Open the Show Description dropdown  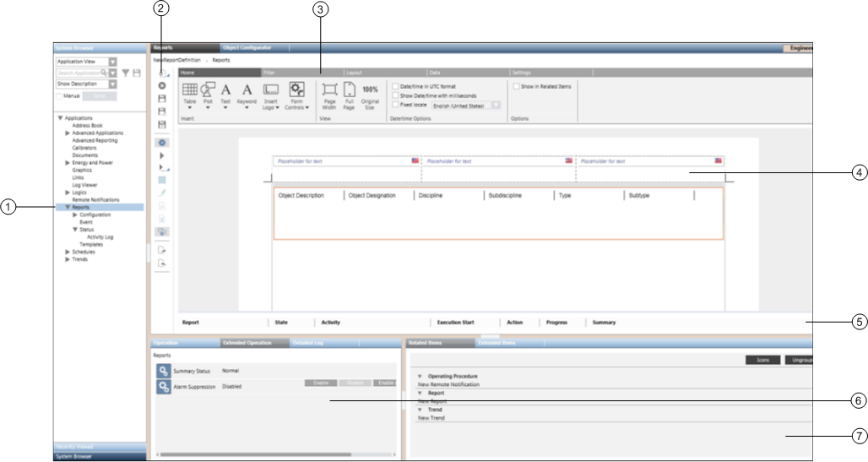coord(112,84)
